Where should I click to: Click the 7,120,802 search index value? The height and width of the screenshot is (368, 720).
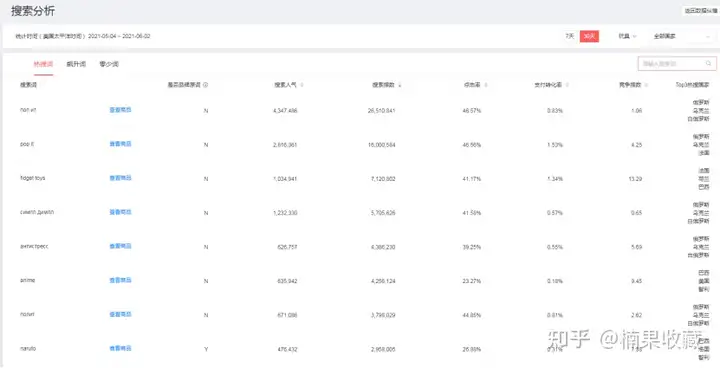[x=383, y=179]
